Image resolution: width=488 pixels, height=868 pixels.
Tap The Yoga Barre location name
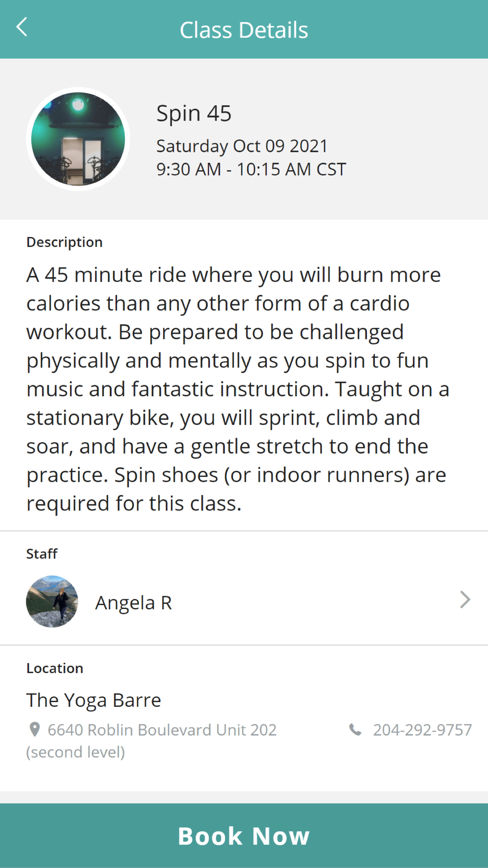coord(94,700)
